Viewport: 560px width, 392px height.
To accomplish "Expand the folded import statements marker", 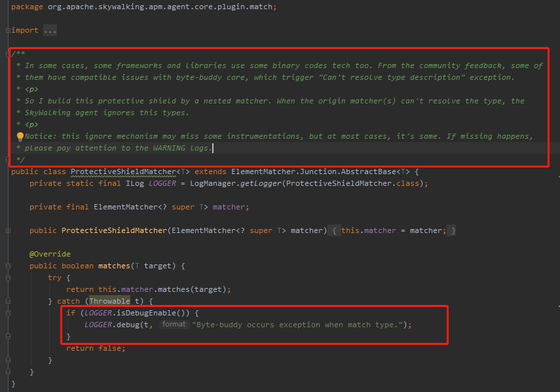I will tap(8, 31).
